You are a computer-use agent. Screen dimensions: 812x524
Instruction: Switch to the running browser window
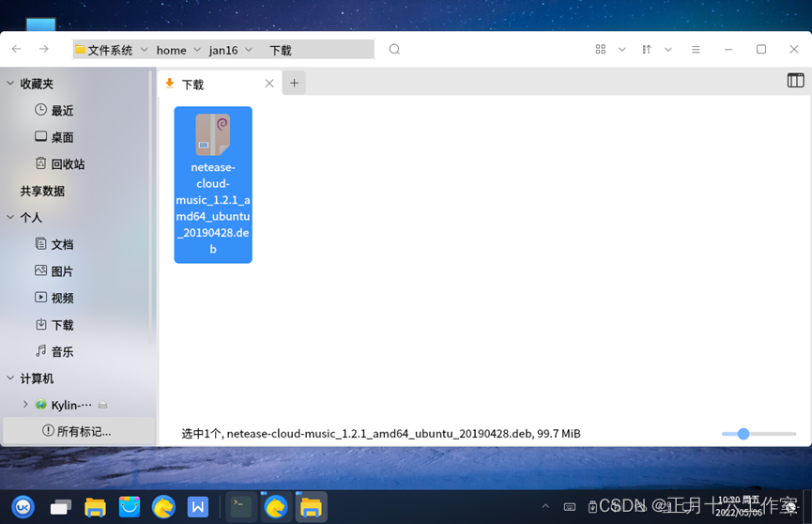pos(275,507)
